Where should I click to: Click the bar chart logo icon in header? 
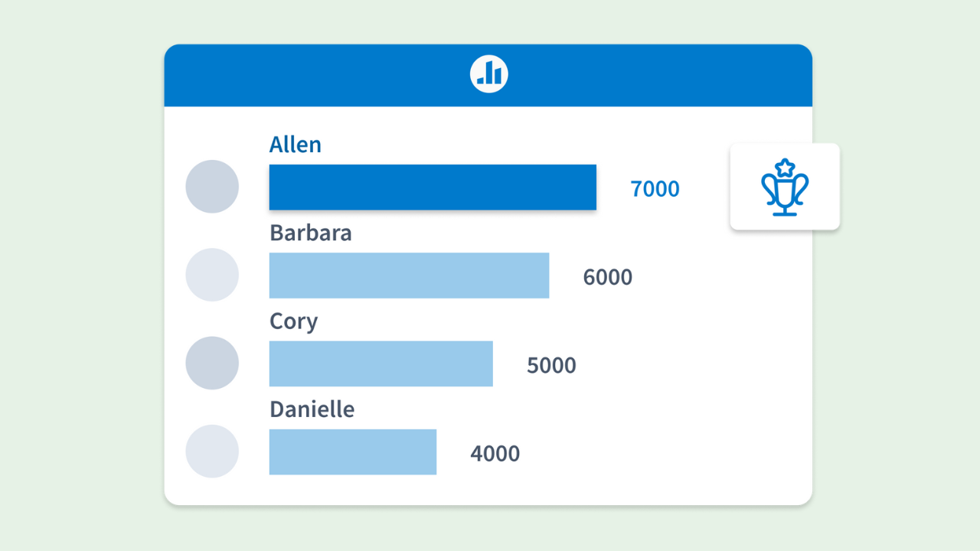[x=488, y=74]
